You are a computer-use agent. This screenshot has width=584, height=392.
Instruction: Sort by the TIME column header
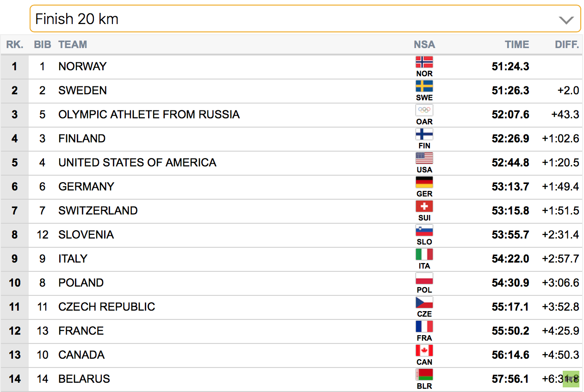(x=517, y=44)
